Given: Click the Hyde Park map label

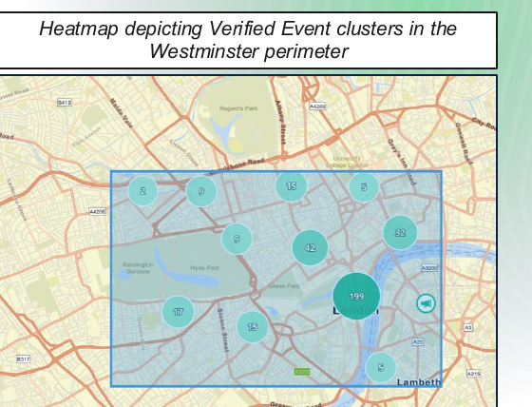Looking at the screenshot, I should [x=204, y=268].
